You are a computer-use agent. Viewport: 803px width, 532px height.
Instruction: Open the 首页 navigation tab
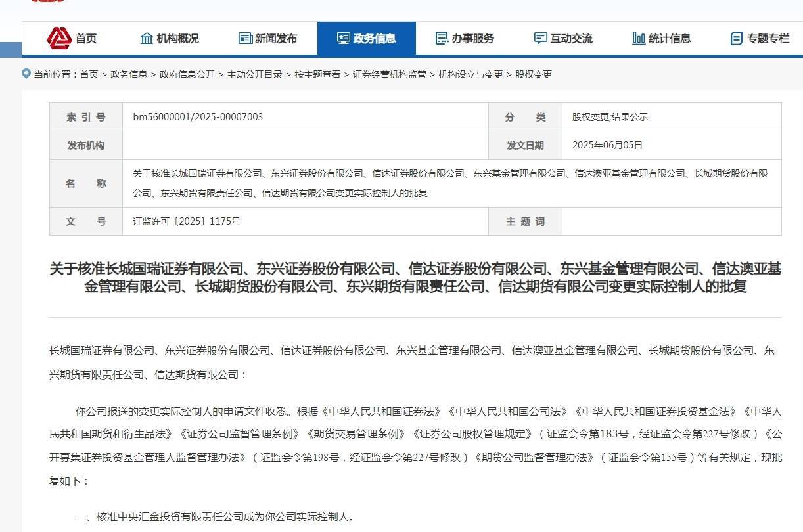click(x=85, y=38)
